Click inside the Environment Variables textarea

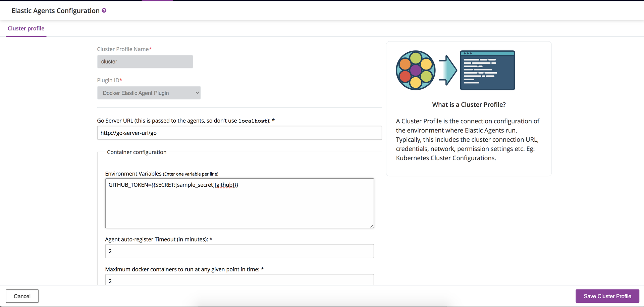239,203
